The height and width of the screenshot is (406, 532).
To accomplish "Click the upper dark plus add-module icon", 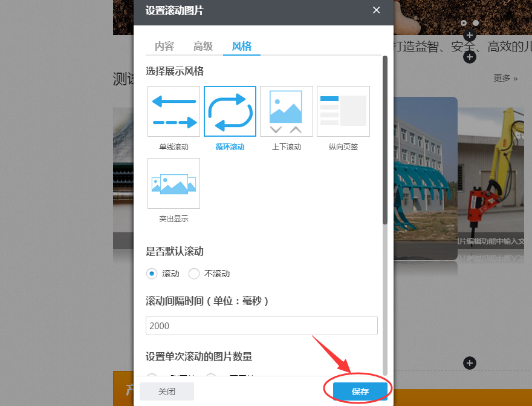I will pos(470,35).
